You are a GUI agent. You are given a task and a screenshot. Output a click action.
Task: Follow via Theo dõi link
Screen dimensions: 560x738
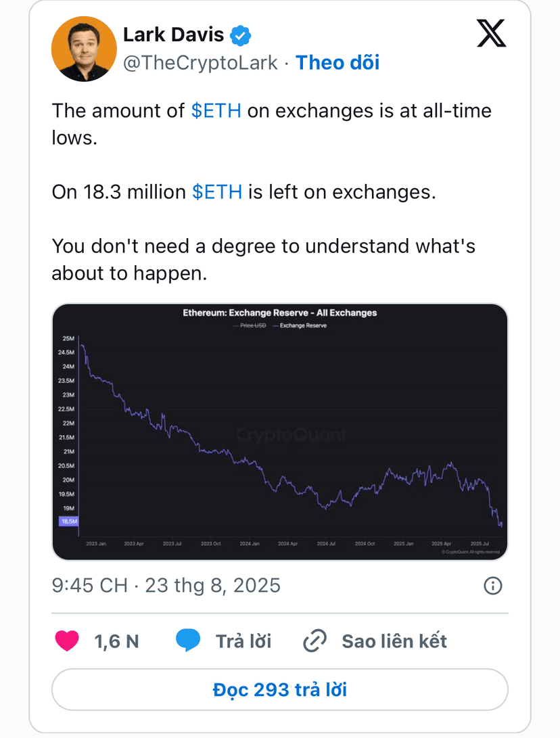(337, 63)
